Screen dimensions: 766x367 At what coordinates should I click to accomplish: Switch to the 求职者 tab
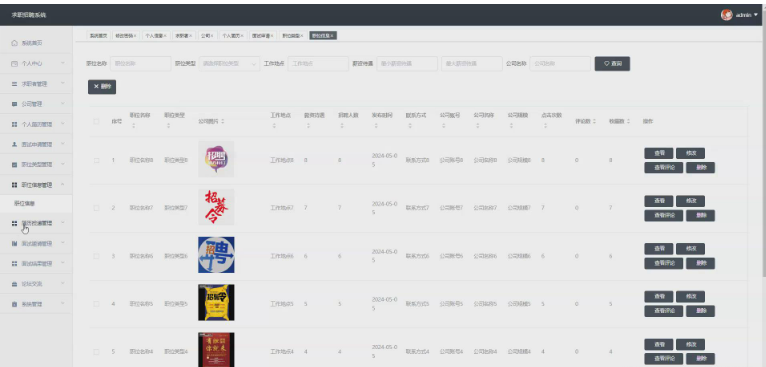183,36
